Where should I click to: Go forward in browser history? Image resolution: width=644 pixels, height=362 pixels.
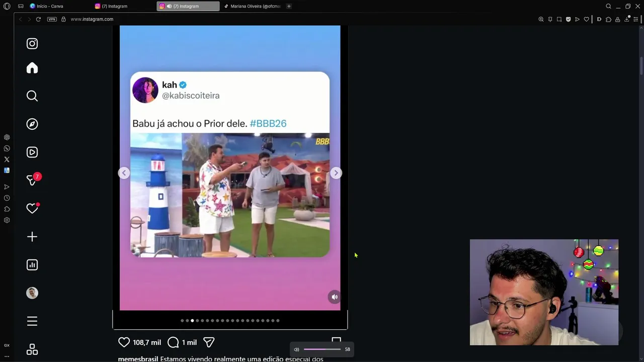pyautogui.click(x=29, y=19)
